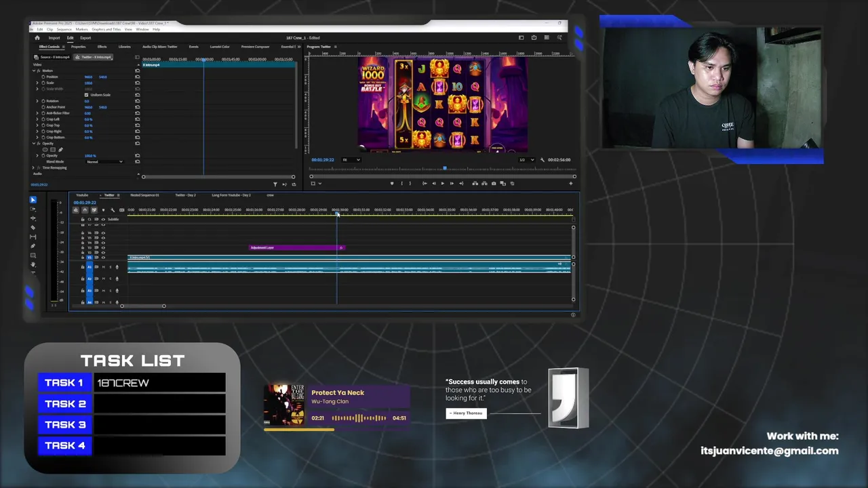Click the Quick Export share icon
Image resolution: width=868 pixels, height=488 pixels.
pyautogui.click(x=534, y=38)
